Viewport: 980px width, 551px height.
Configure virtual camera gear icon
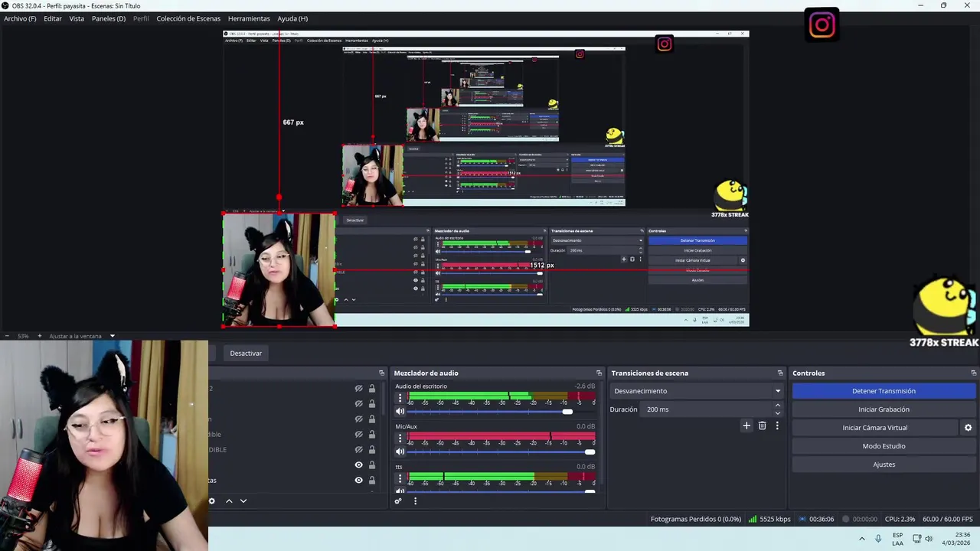(x=968, y=428)
